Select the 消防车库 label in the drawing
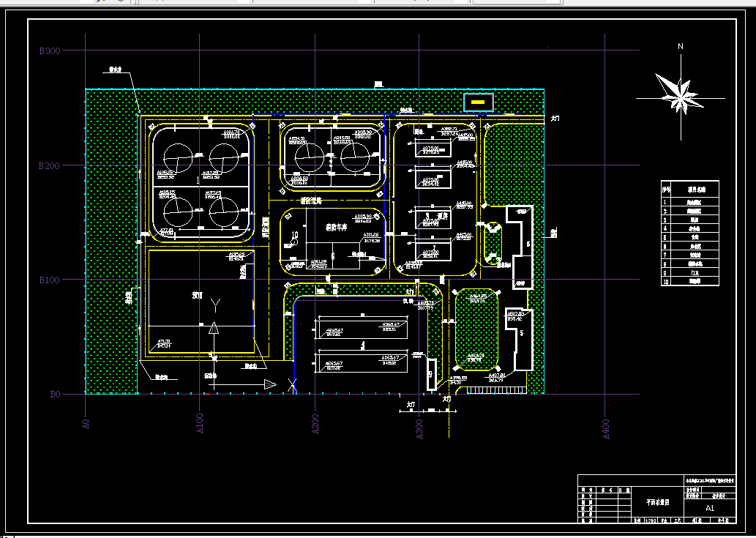This screenshot has height=538, width=756. tap(336, 227)
